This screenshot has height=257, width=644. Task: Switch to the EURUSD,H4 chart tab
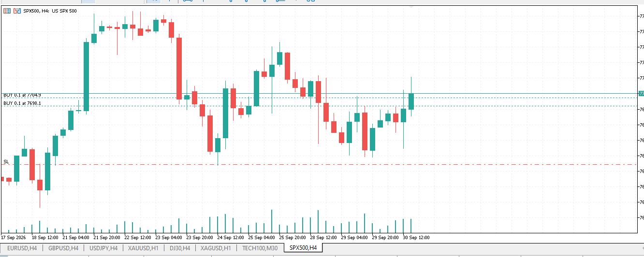click(22, 248)
